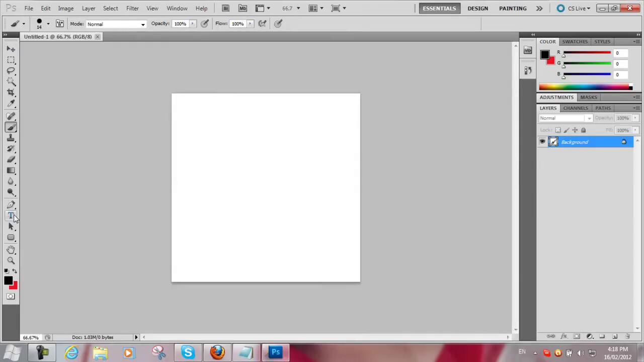The height and width of the screenshot is (362, 644).
Task: Switch to the Channels tab
Action: pos(575,108)
